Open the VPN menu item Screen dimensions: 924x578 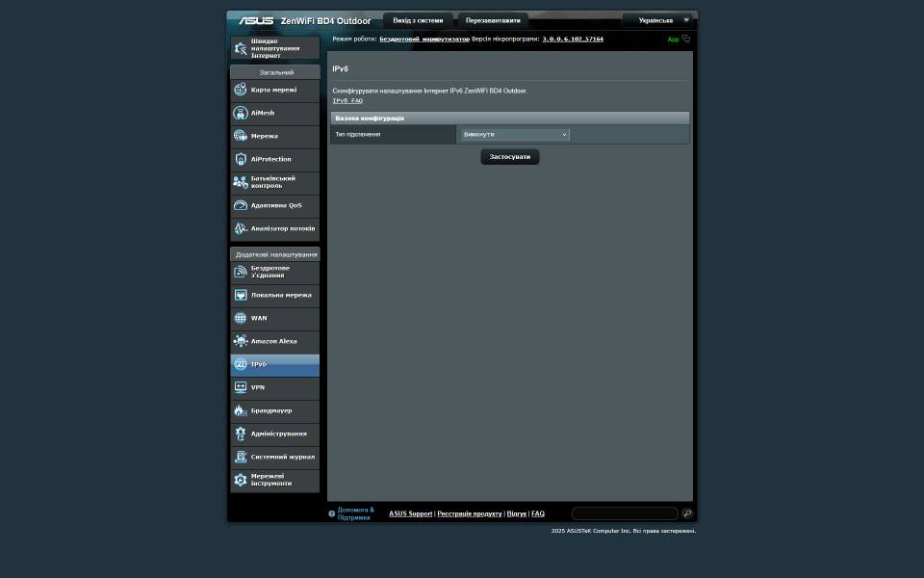click(275, 387)
